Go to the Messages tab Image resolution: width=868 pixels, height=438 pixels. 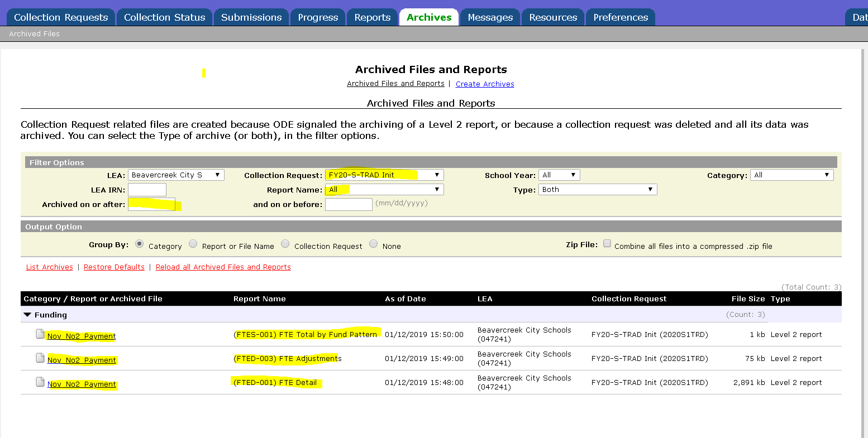pyautogui.click(x=490, y=17)
